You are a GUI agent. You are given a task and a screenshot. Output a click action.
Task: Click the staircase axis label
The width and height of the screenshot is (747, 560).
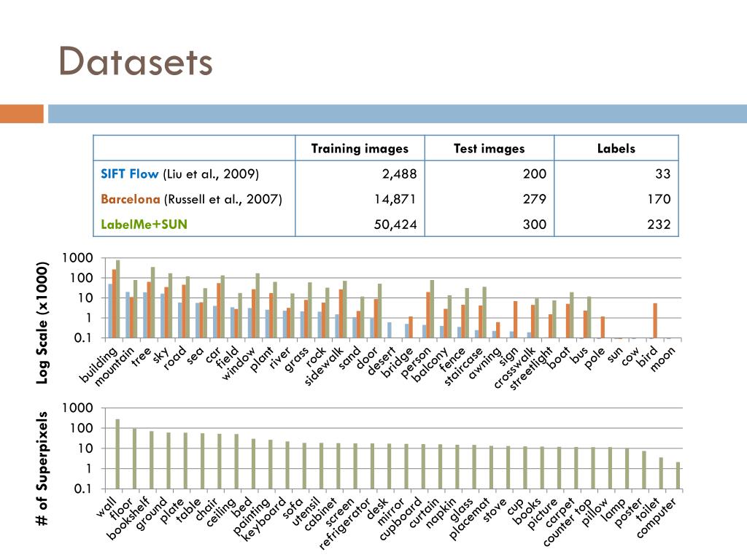coord(465,366)
